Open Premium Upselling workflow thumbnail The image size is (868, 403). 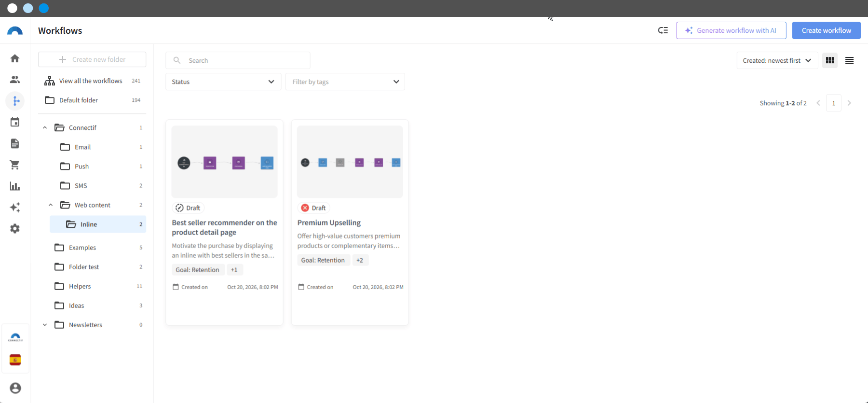[350, 162]
